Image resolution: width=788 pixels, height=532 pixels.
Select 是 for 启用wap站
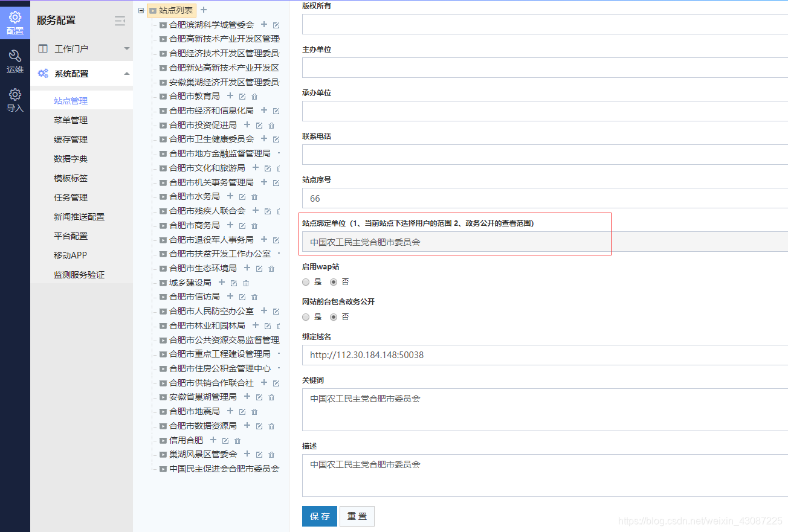306,282
